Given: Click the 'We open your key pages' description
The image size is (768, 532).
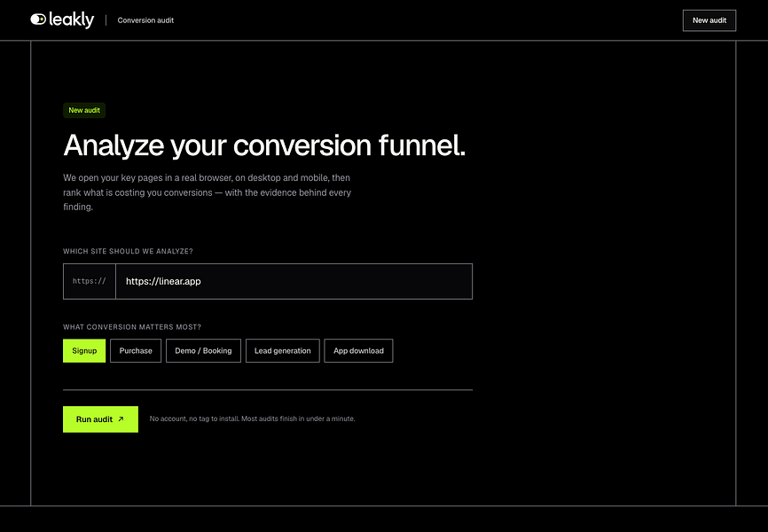Looking at the screenshot, I should click(x=208, y=192).
